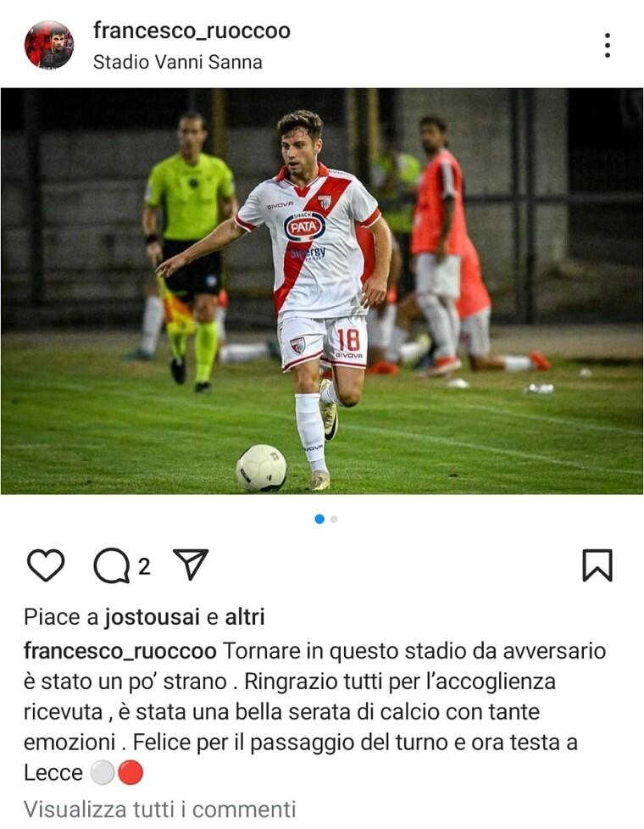Image resolution: width=644 pixels, height=829 pixels.
Task: Tap the white circle emoji after Lecce
Action: pos(103,773)
